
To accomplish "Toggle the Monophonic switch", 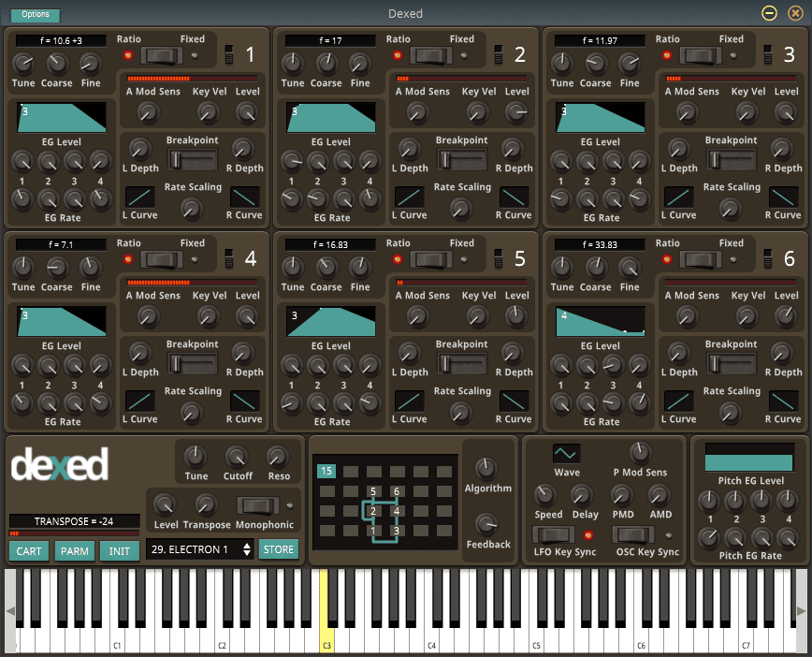I will 258,505.
